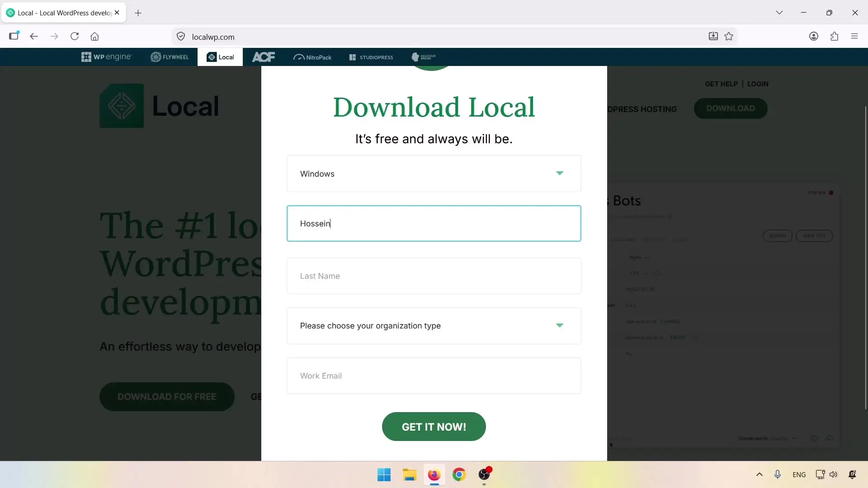View site security shield information

pyautogui.click(x=181, y=37)
